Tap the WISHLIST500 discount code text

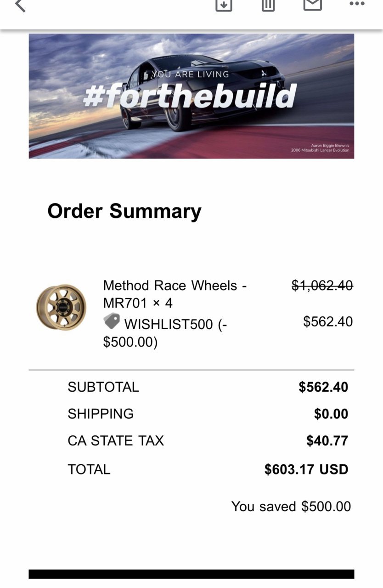(x=169, y=324)
